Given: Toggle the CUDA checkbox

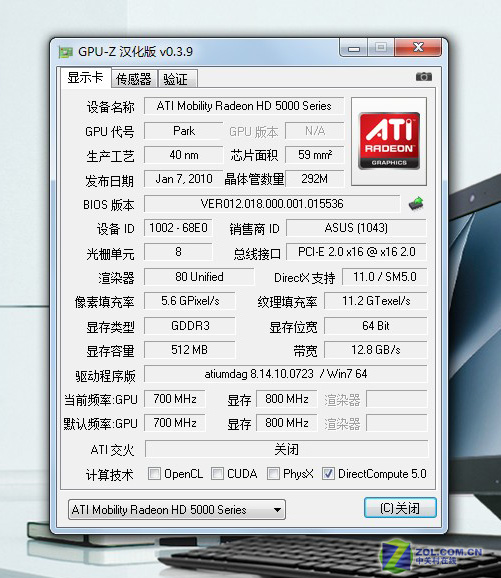Looking at the screenshot, I should point(218,473).
